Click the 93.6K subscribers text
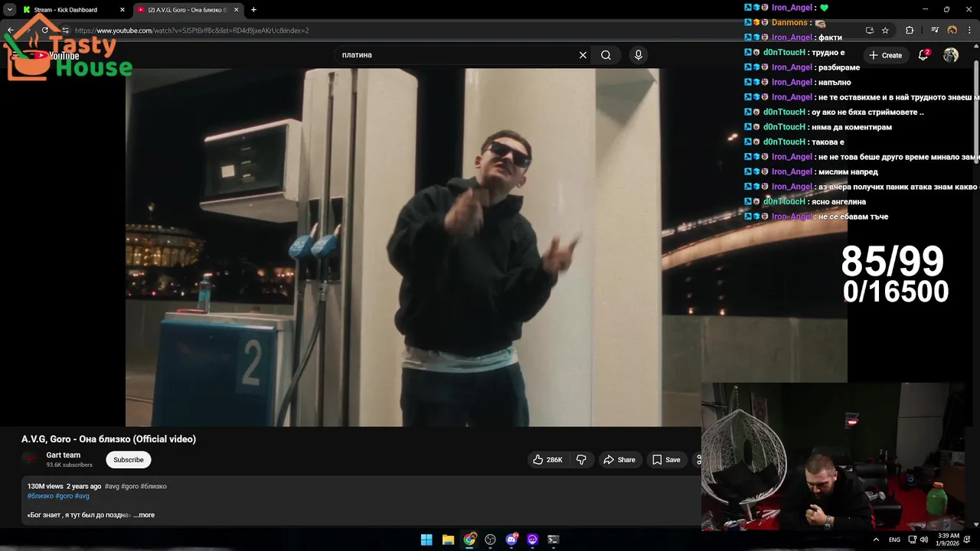Viewport: 980px width, 551px height. click(x=69, y=465)
